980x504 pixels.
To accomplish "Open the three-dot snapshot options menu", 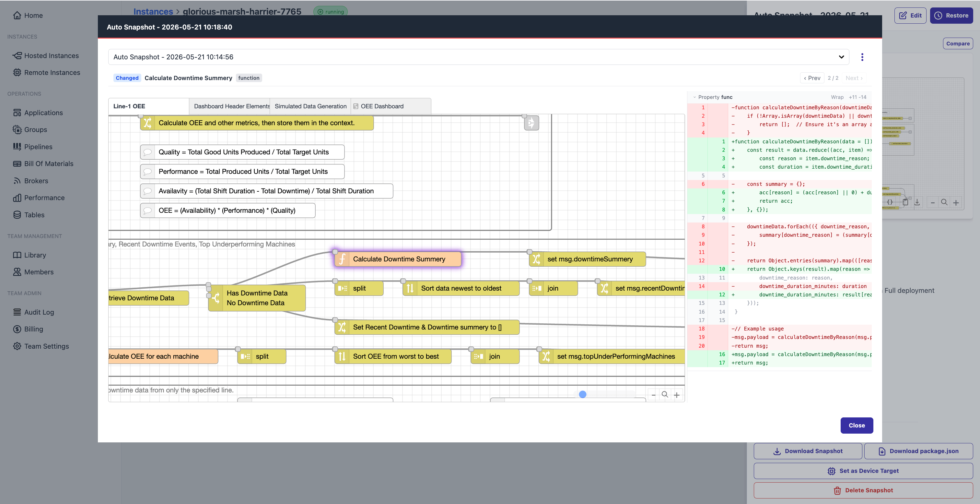I will (862, 57).
